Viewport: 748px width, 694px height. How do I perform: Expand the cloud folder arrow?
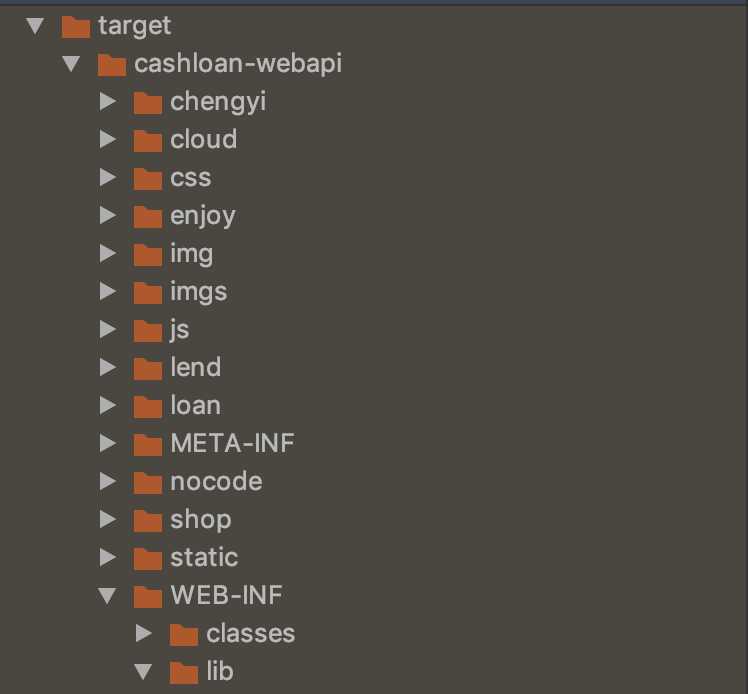108,139
